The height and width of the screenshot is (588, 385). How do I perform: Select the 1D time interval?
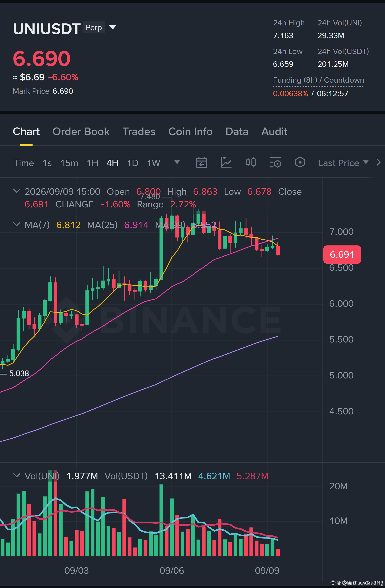(133, 163)
